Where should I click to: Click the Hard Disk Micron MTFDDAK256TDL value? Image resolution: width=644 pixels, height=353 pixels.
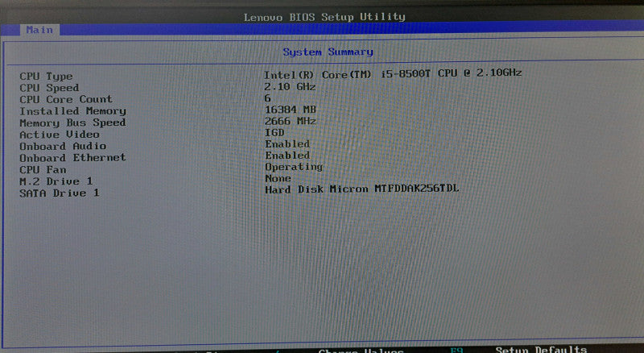(x=361, y=189)
